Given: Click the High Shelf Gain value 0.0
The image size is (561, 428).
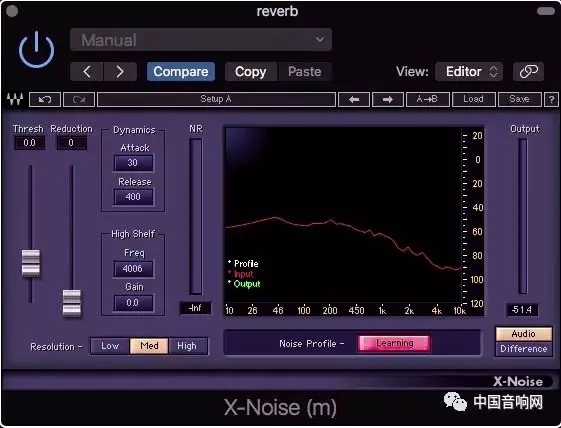Looking at the screenshot, I should click(x=133, y=303).
